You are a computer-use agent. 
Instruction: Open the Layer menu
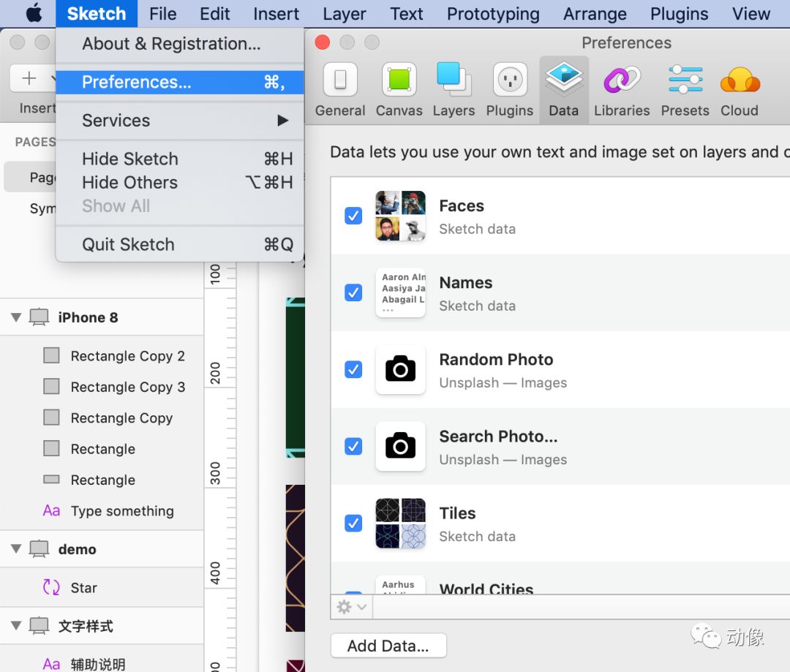tap(344, 14)
